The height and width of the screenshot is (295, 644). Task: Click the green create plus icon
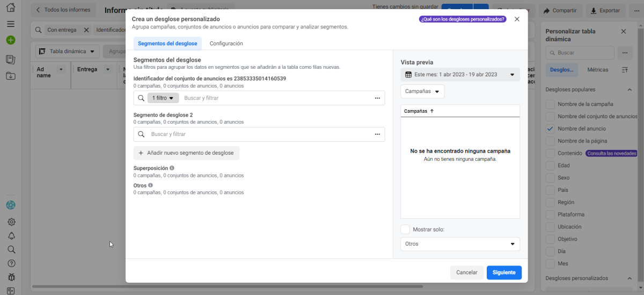click(11, 40)
